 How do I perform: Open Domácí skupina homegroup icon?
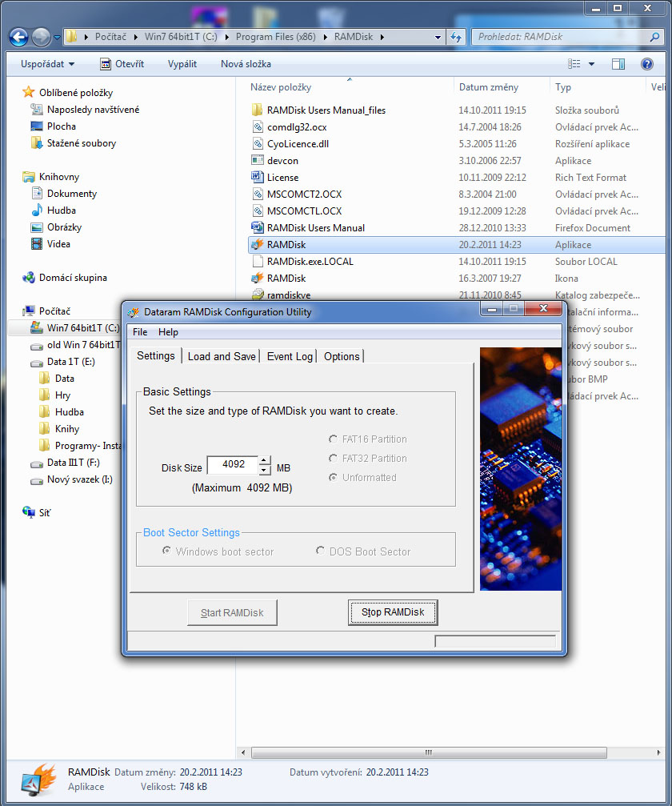click(28, 278)
